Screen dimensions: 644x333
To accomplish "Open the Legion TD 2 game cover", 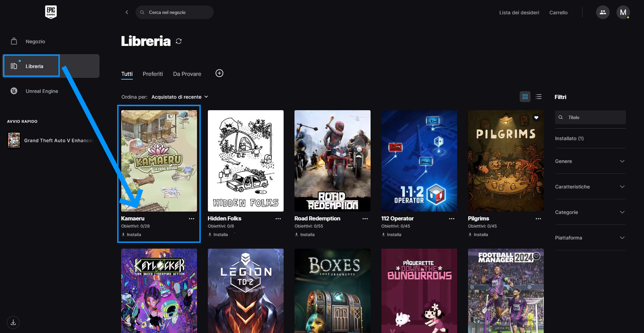I will pos(246,291).
